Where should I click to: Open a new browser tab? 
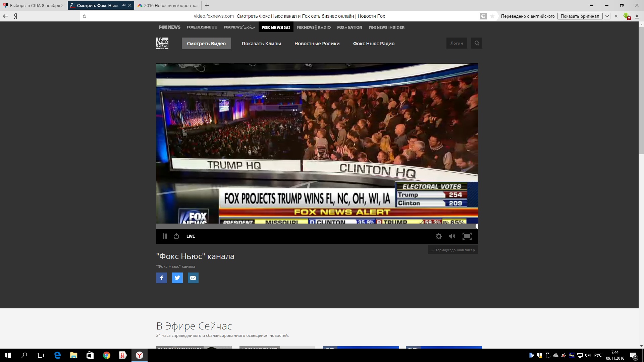click(207, 5)
